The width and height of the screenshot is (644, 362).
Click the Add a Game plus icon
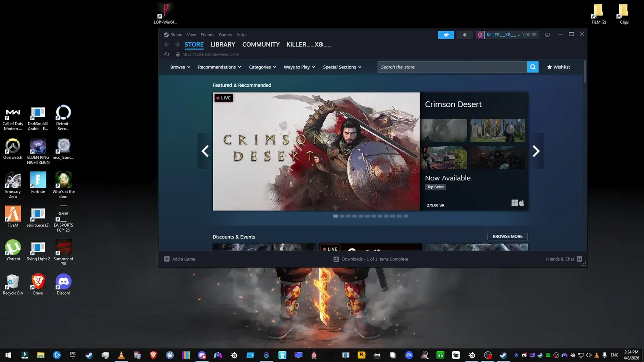pos(167,259)
